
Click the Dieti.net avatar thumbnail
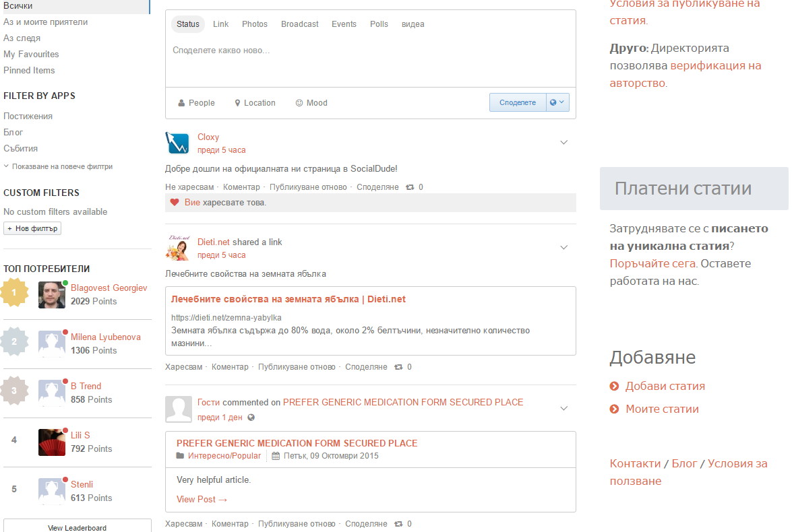coord(177,248)
